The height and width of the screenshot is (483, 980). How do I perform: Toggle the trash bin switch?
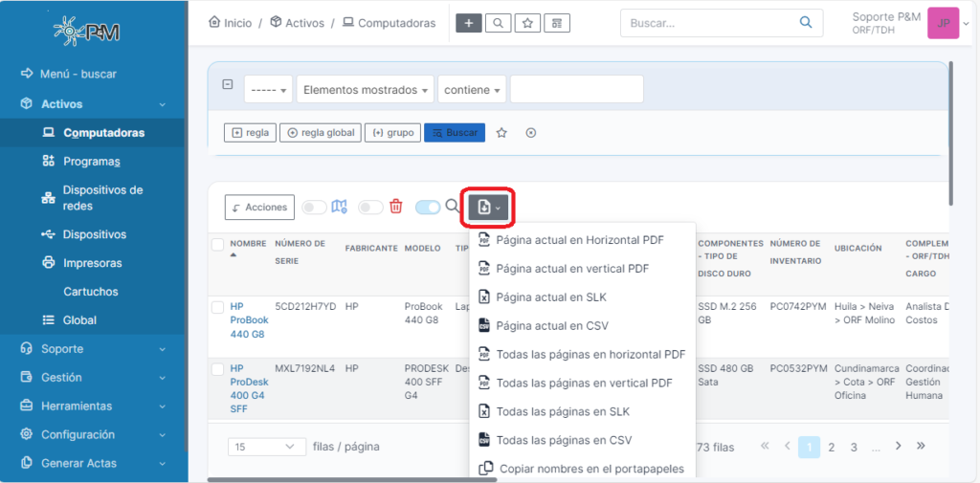[370, 207]
